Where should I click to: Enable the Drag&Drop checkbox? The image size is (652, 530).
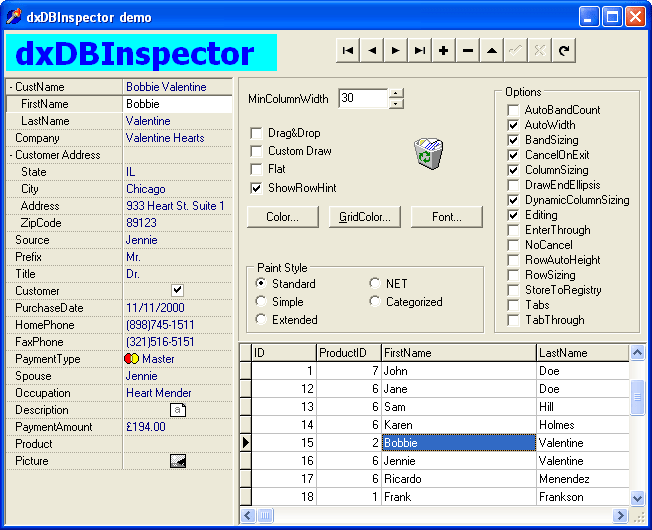click(x=256, y=133)
